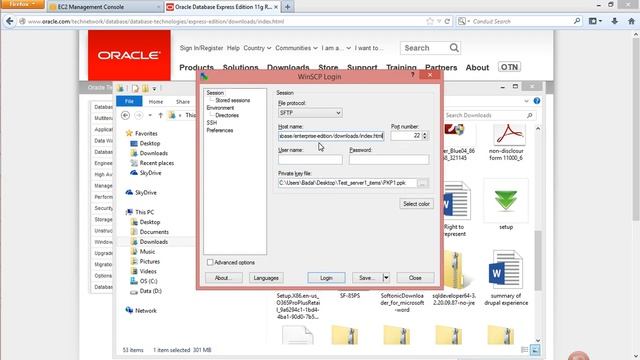Click the Select color button
The width and height of the screenshot is (640, 360).
(x=416, y=204)
